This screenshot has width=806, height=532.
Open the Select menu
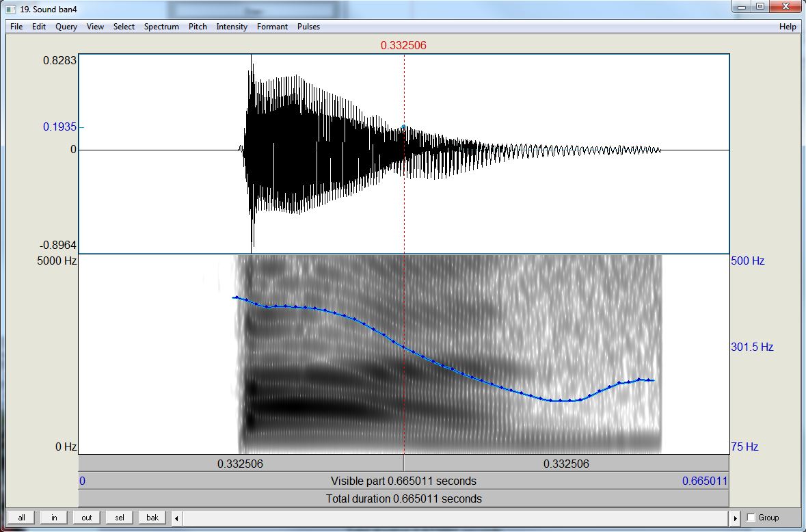pos(124,27)
